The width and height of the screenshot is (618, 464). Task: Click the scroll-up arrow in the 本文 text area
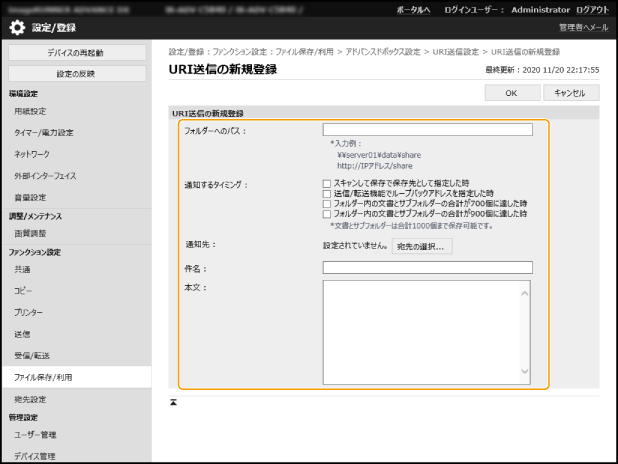tap(527, 293)
